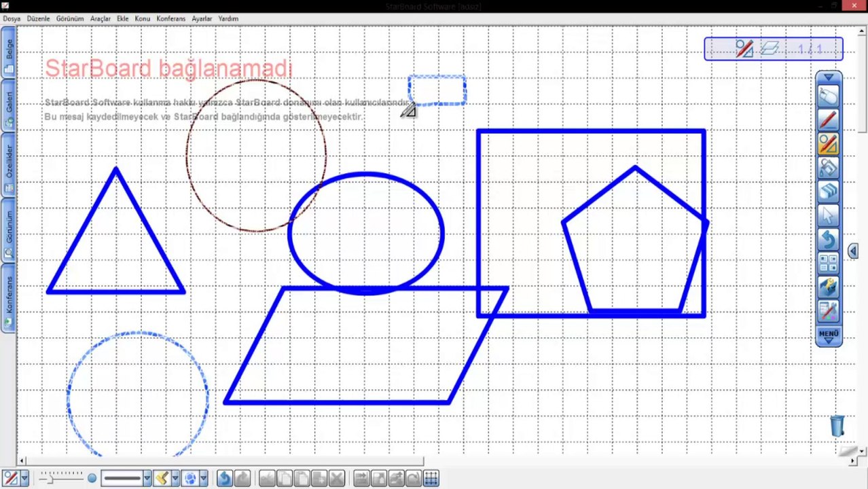Click the page corner turn icon bottom-right
This screenshot has width=868, height=489.
pyautogui.click(x=849, y=452)
